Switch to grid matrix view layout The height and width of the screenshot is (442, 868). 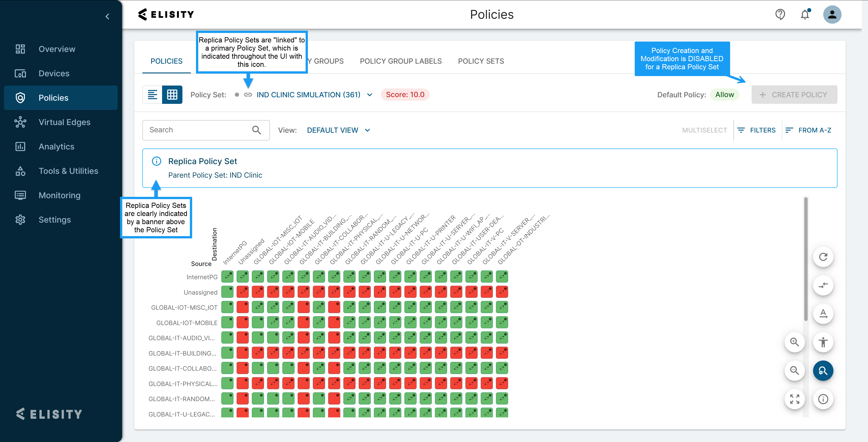pyautogui.click(x=172, y=95)
